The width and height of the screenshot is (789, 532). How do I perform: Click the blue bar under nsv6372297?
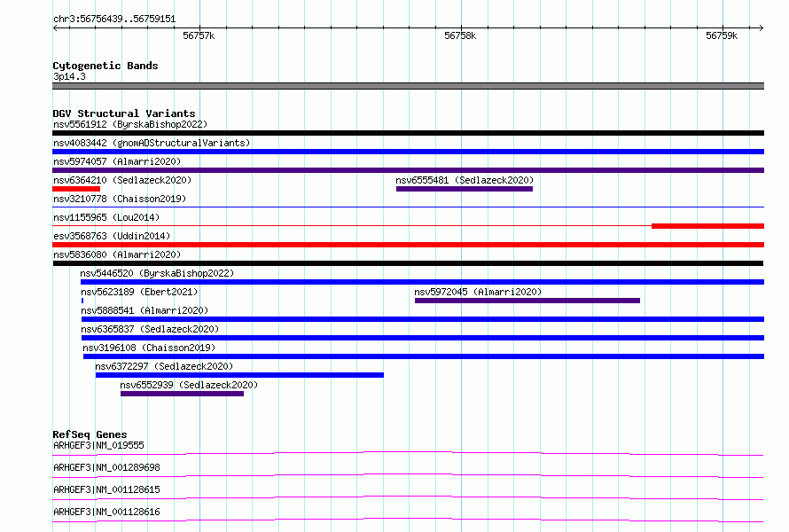(x=239, y=375)
